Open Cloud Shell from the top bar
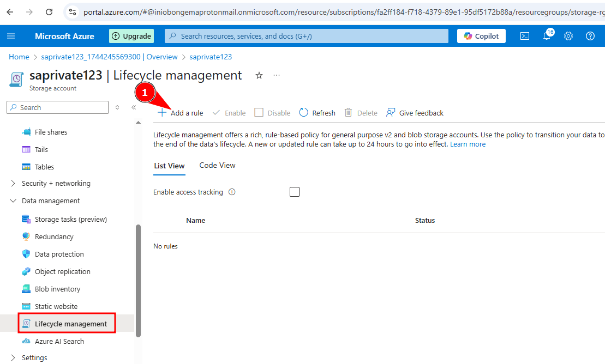Viewport: 605px width, 364px height. pos(525,37)
